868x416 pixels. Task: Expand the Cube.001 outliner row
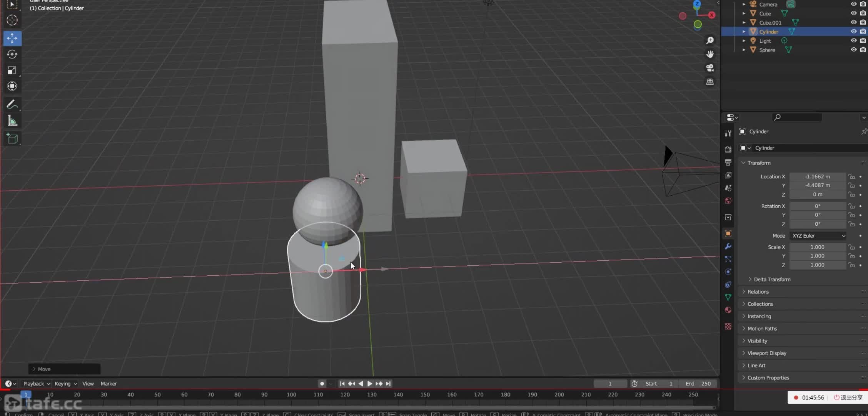pos(744,22)
